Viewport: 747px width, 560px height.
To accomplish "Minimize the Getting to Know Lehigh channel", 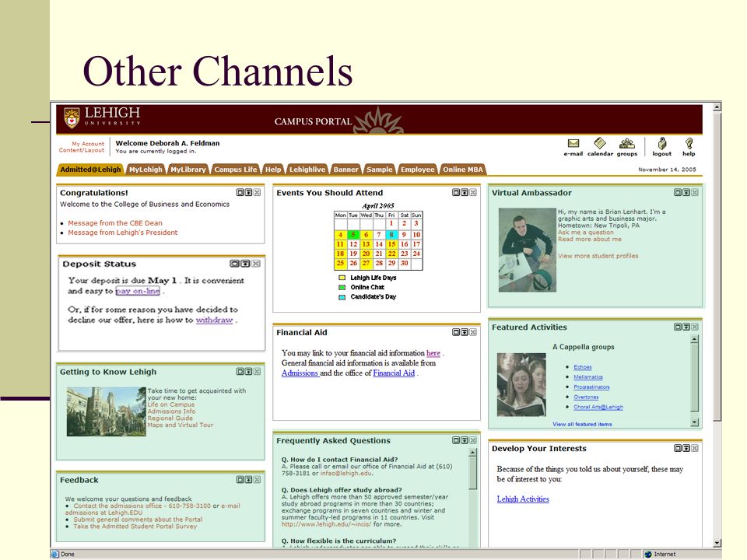I will tap(249, 372).
